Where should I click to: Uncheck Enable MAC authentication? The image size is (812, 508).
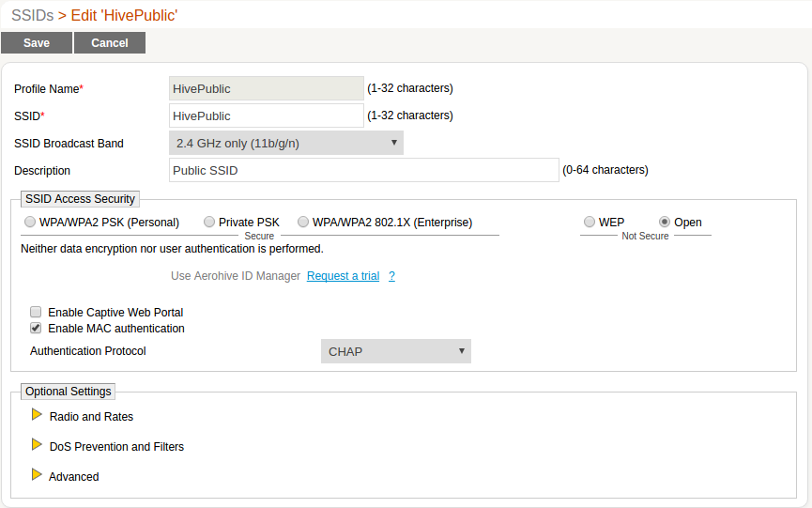coord(36,329)
